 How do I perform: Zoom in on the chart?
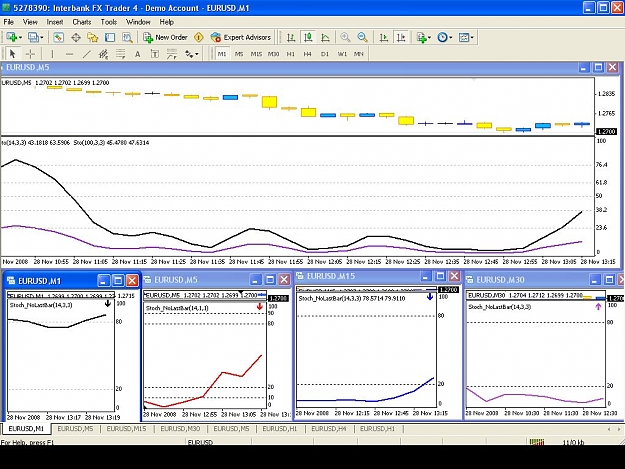pyautogui.click(x=345, y=37)
